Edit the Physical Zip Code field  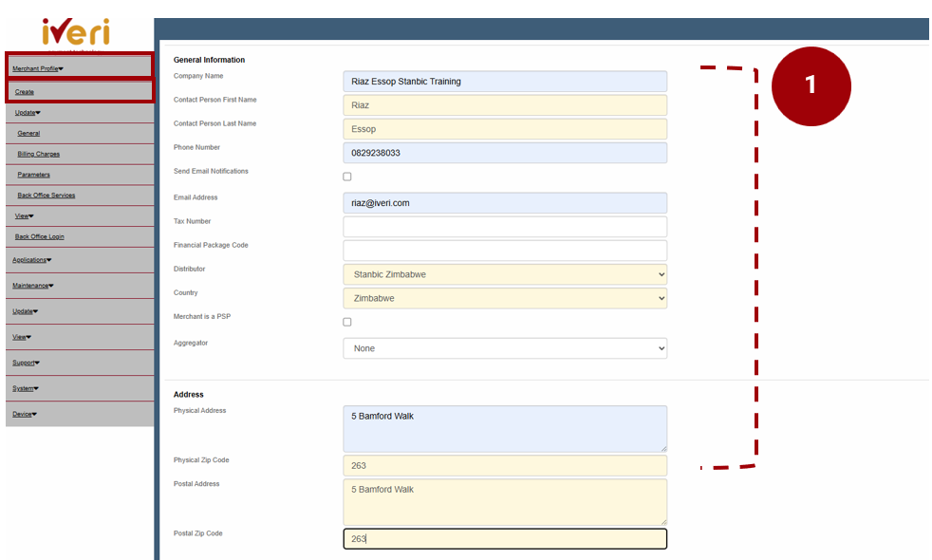click(x=505, y=465)
